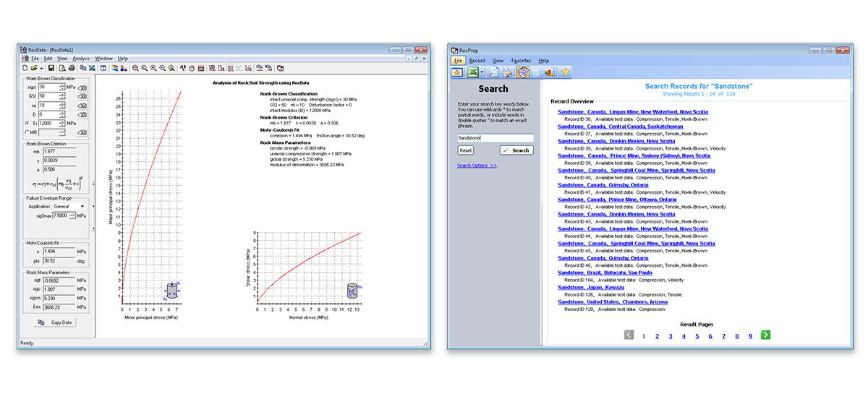Screen dimensions: 868x405
Task: Select the MR radio button
Action: (x=27, y=132)
